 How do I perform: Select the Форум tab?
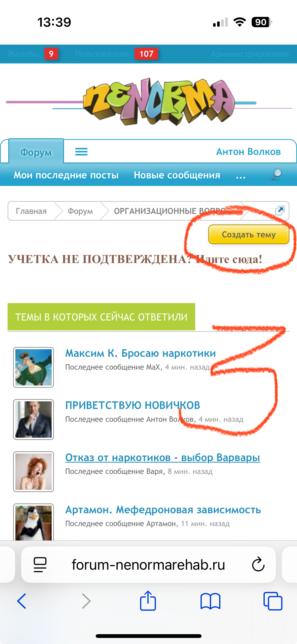click(x=36, y=152)
